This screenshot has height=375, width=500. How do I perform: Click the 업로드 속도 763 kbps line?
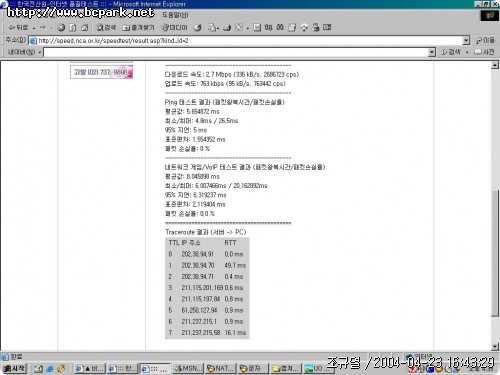pyautogui.click(x=225, y=84)
